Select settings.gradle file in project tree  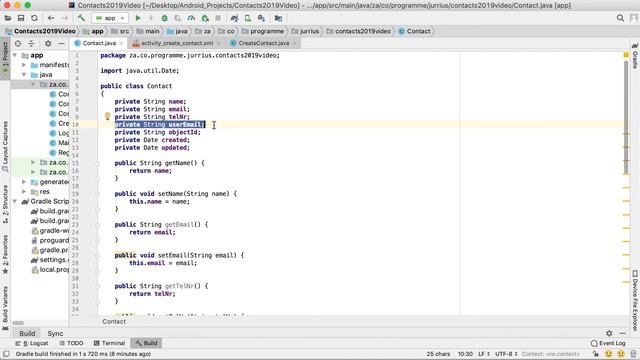click(49, 260)
